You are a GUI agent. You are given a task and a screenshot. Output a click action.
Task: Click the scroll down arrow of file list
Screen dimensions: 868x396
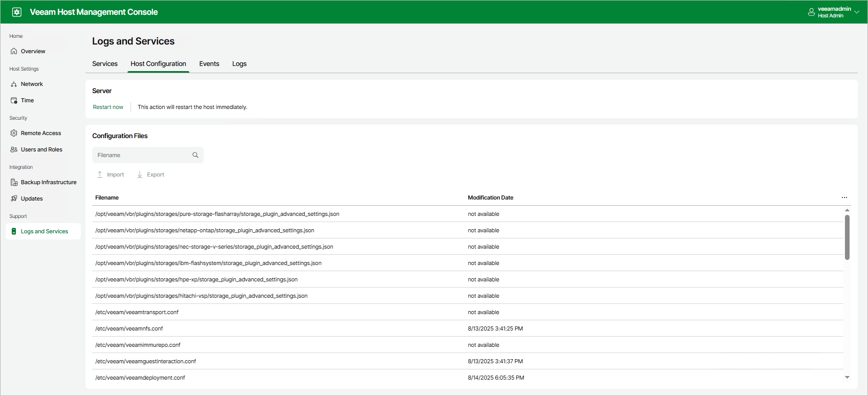pos(847,378)
